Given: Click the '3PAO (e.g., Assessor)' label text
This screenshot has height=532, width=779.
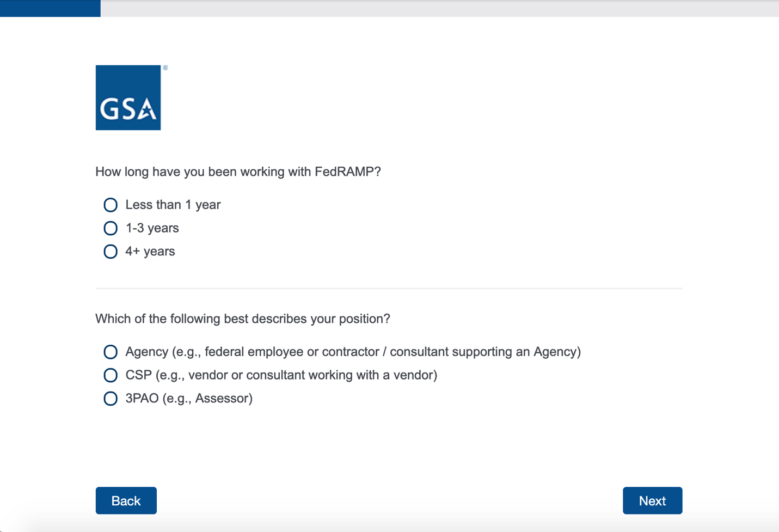Looking at the screenshot, I should 188,399.
